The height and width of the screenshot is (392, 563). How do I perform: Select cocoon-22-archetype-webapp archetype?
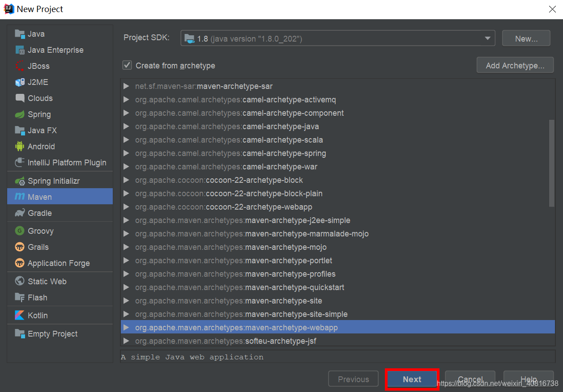tap(337, 207)
